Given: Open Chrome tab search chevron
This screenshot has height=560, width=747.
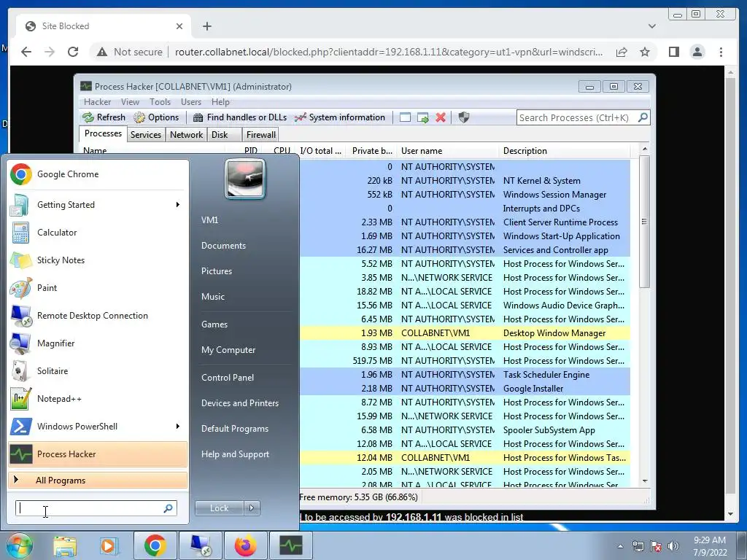Looking at the screenshot, I should 652,26.
